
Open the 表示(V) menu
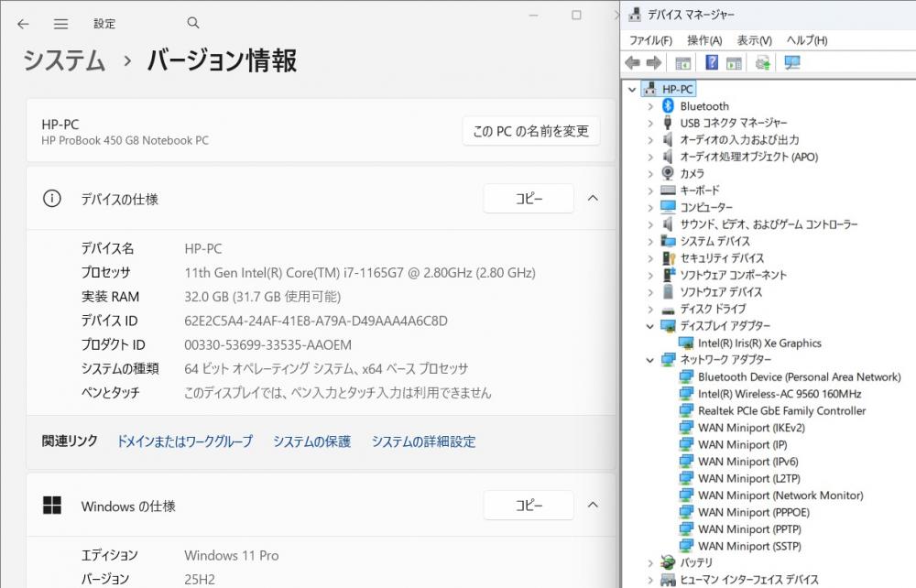(x=754, y=40)
